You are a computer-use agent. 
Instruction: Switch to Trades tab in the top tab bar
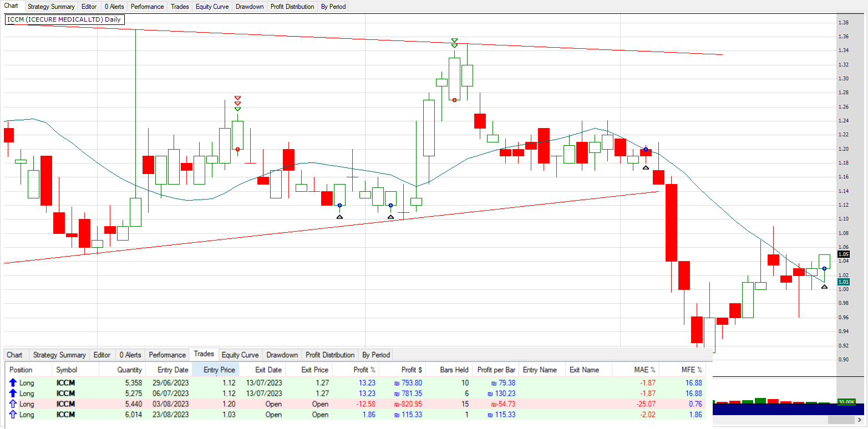pyautogui.click(x=180, y=7)
